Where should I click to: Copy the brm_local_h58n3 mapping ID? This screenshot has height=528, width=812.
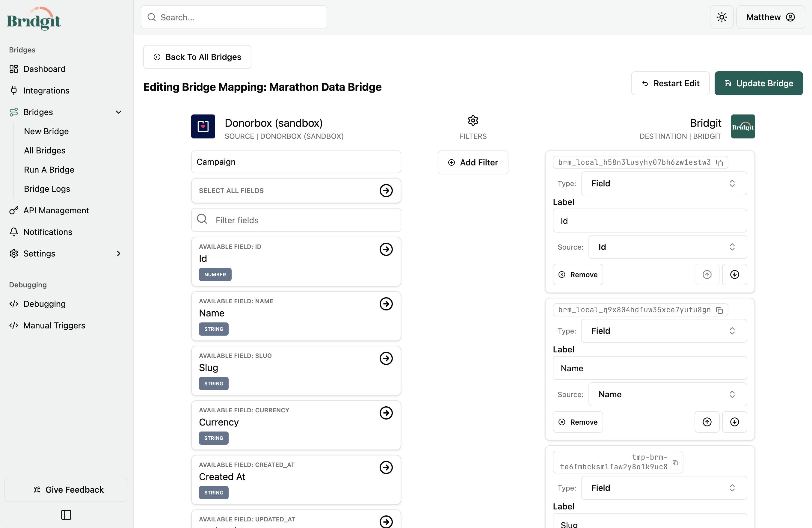719,163
